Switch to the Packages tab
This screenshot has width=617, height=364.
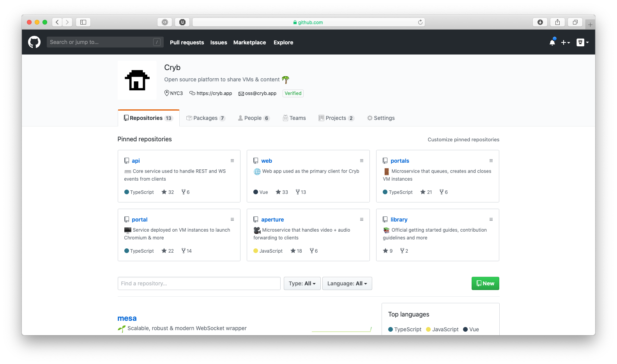coord(205,118)
